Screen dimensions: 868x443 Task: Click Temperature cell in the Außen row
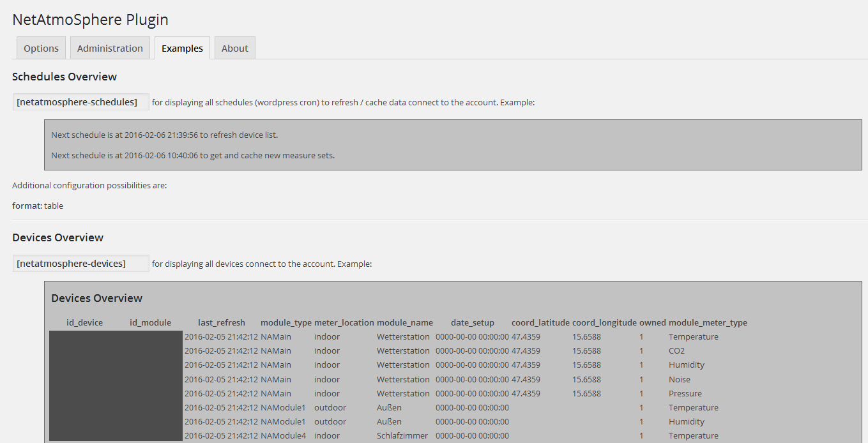694,407
